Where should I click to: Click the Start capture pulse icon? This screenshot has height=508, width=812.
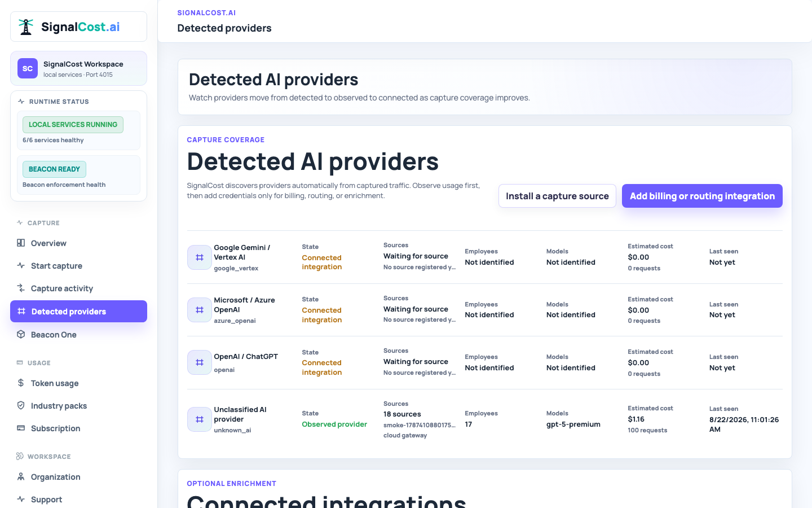point(21,265)
